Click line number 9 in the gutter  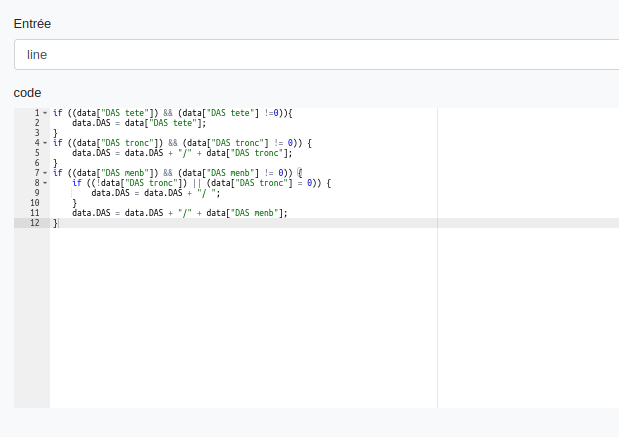[36, 193]
